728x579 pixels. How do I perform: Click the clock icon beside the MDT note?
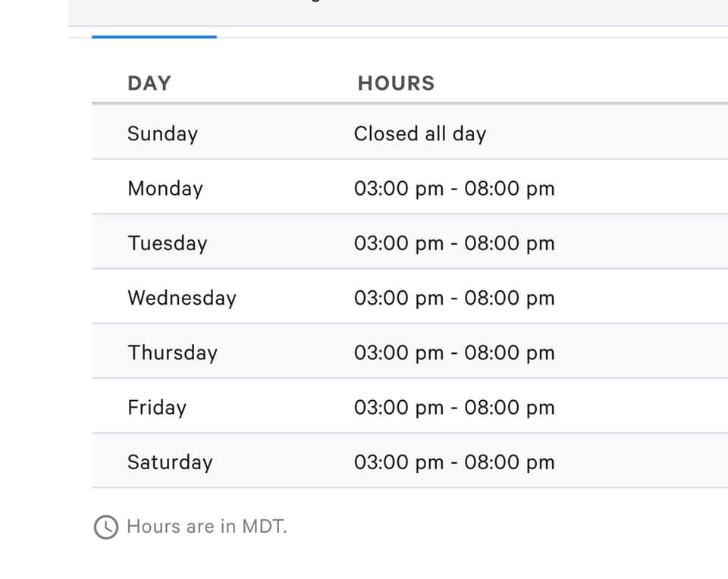click(x=106, y=527)
